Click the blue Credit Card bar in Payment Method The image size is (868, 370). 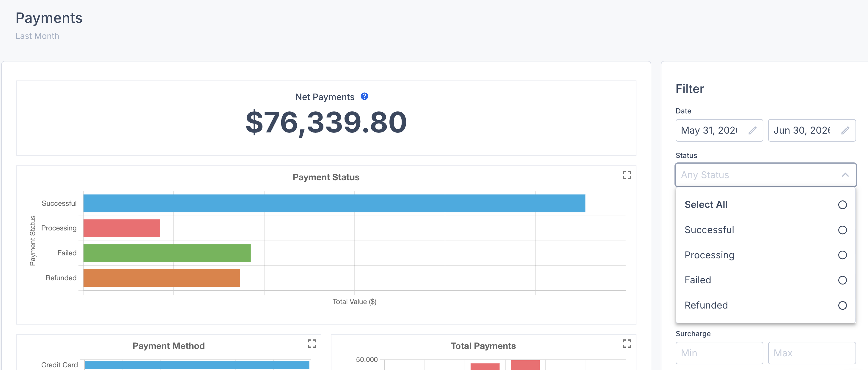pyautogui.click(x=197, y=365)
